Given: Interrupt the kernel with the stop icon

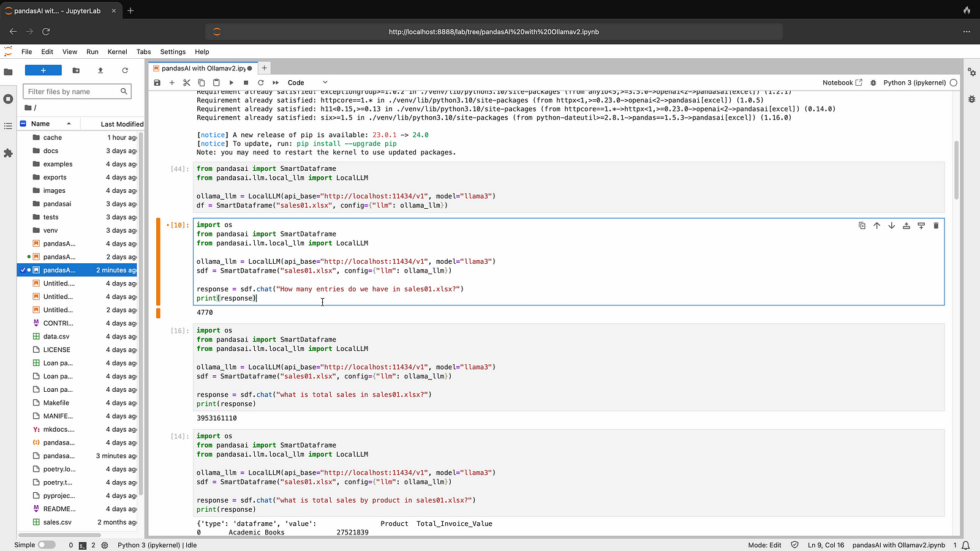Looking at the screenshot, I should (246, 83).
